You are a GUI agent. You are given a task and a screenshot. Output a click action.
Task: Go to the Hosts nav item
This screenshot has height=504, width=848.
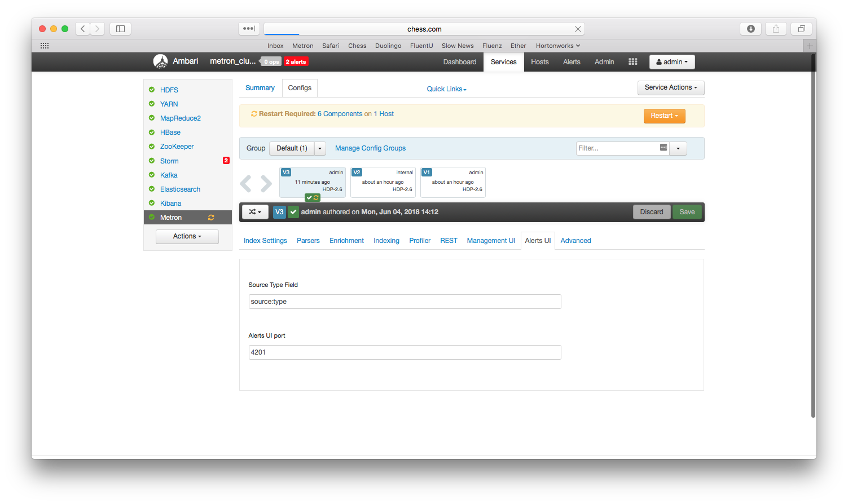tap(540, 62)
